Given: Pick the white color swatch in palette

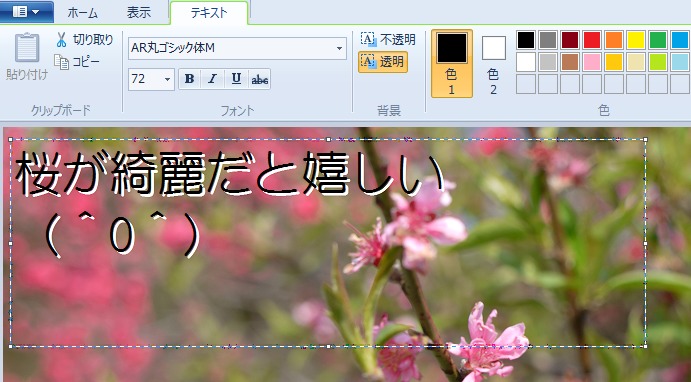Looking at the screenshot, I should [x=526, y=62].
